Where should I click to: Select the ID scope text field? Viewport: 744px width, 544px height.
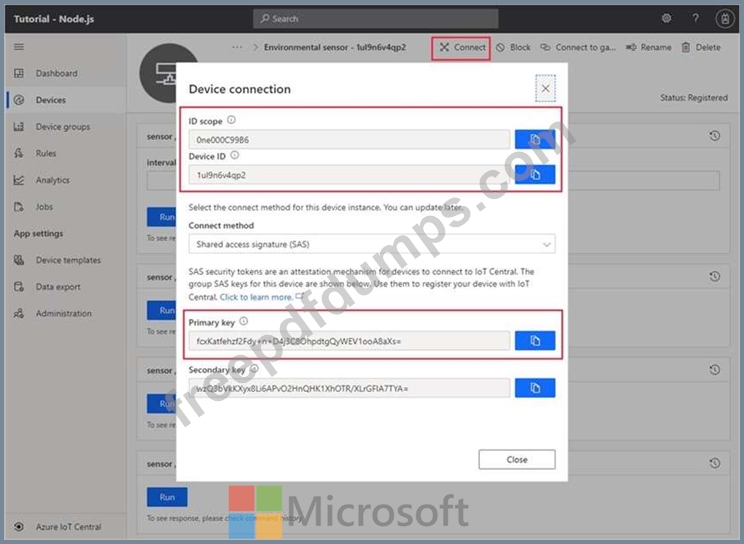tap(349, 140)
